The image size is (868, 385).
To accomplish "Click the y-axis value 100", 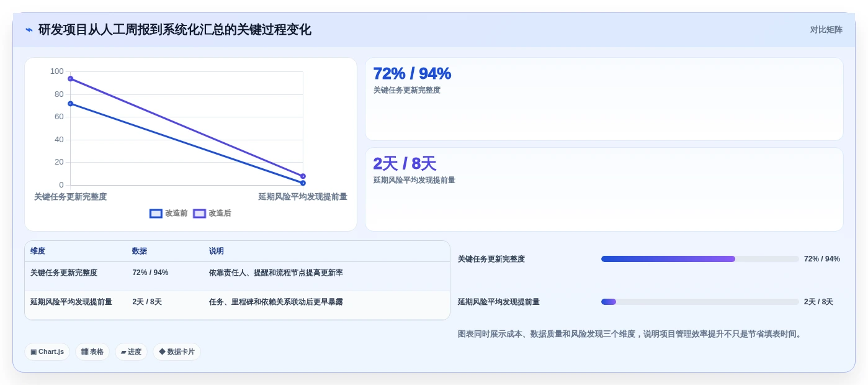I will 57,71.
